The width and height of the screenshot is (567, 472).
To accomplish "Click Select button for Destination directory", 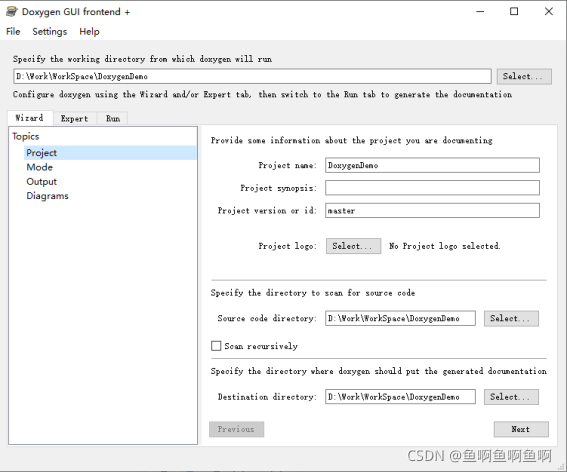I will pos(511,397).
